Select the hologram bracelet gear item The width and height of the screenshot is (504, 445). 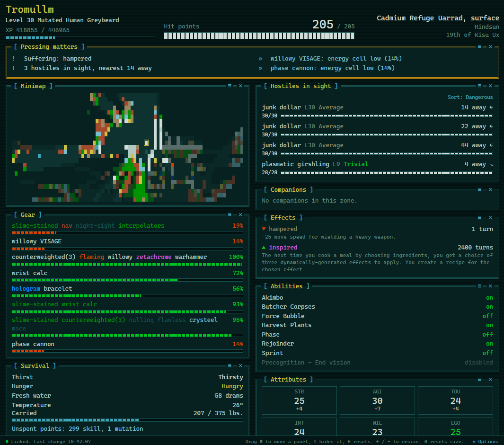click(127, 292)
